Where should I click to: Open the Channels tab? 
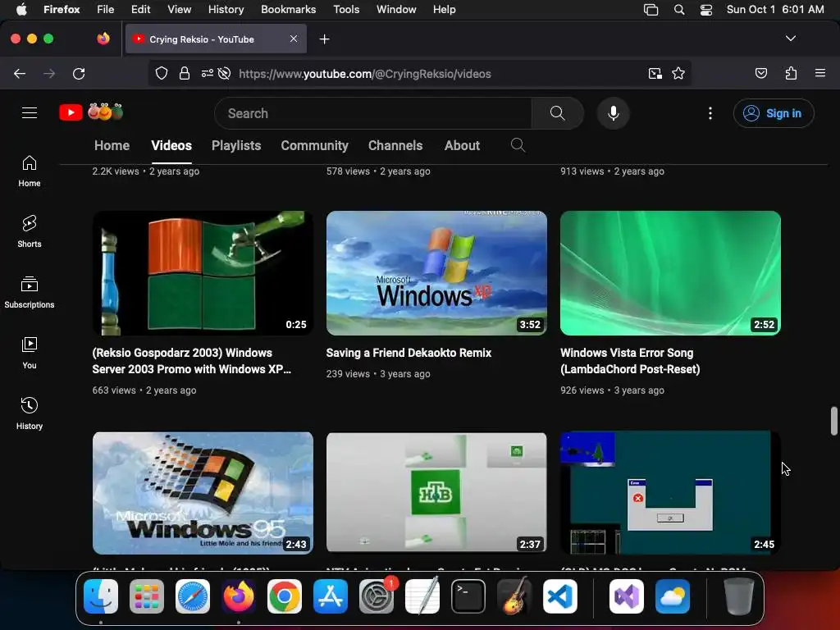pos(395,146)
